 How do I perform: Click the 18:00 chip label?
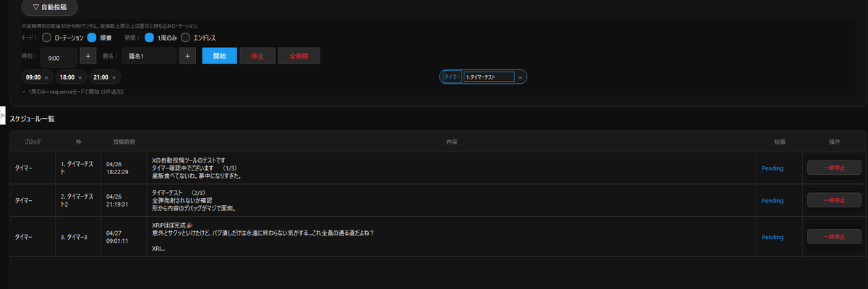[67, 77]
